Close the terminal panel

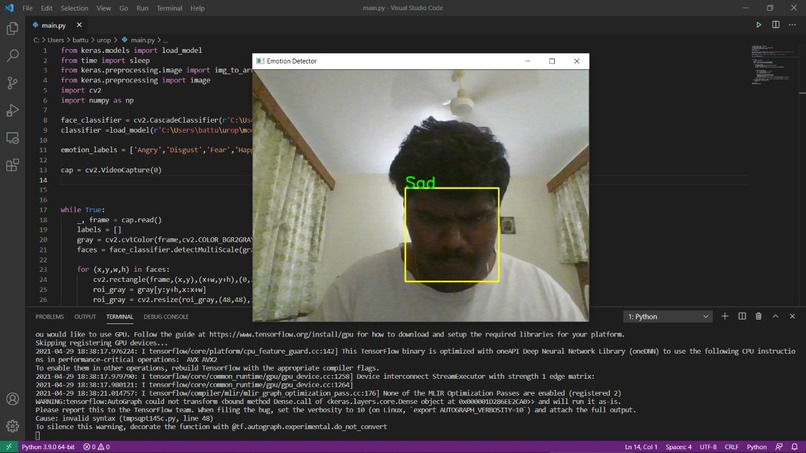pyautogui.click(x=792, y=316)
